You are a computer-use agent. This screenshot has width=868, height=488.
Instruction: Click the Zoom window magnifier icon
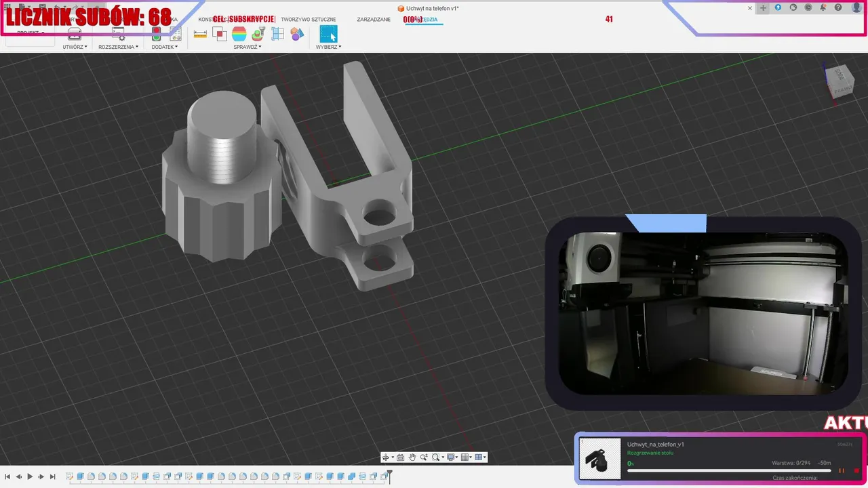click(424, 457)
